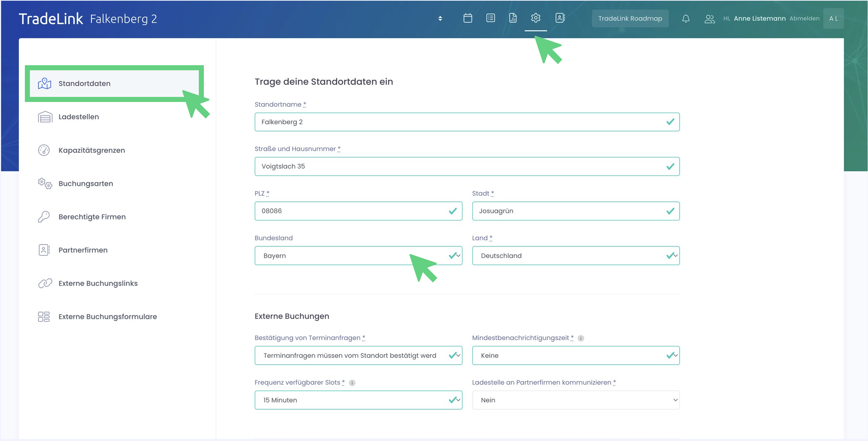Click info icon beside Mindestbenachrichtigungszeit

click(581, 338)
